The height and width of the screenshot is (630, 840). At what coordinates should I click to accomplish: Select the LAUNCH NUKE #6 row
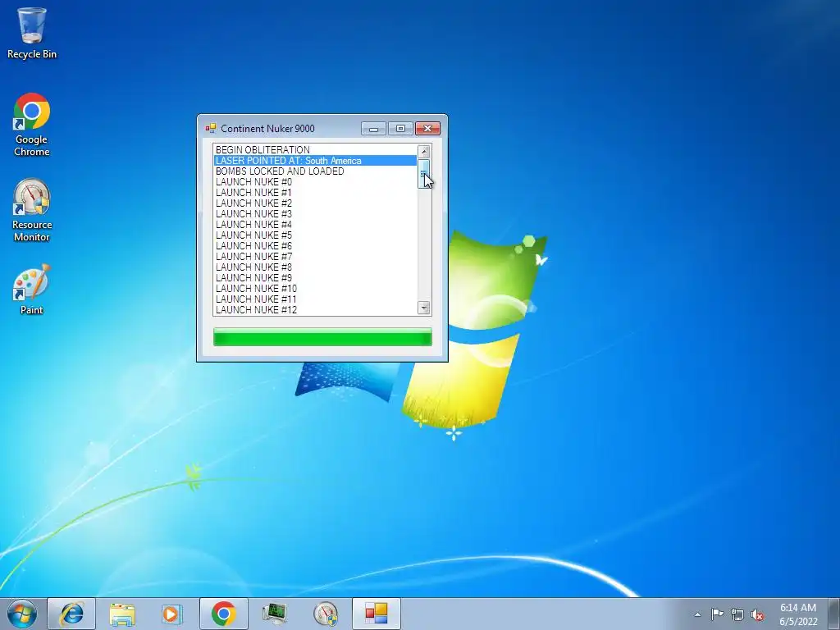pos(315,246)
